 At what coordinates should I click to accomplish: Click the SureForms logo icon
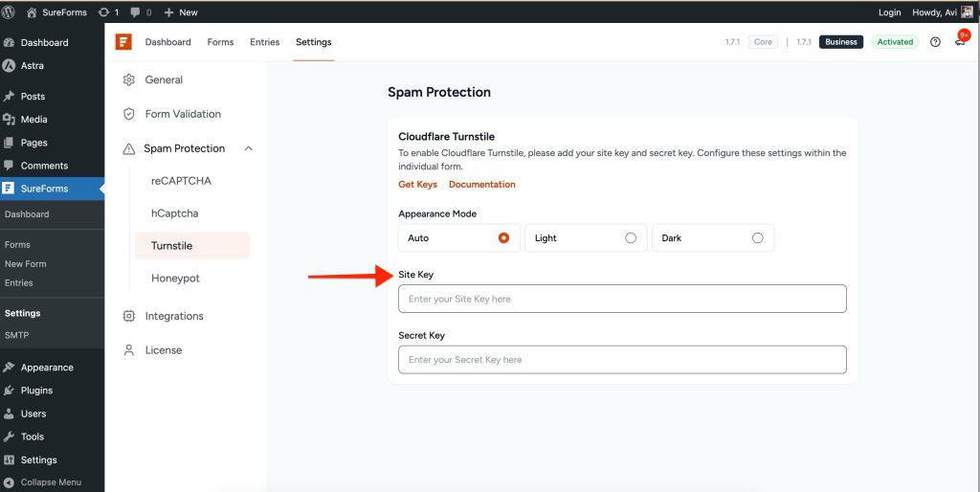point(122,42)
